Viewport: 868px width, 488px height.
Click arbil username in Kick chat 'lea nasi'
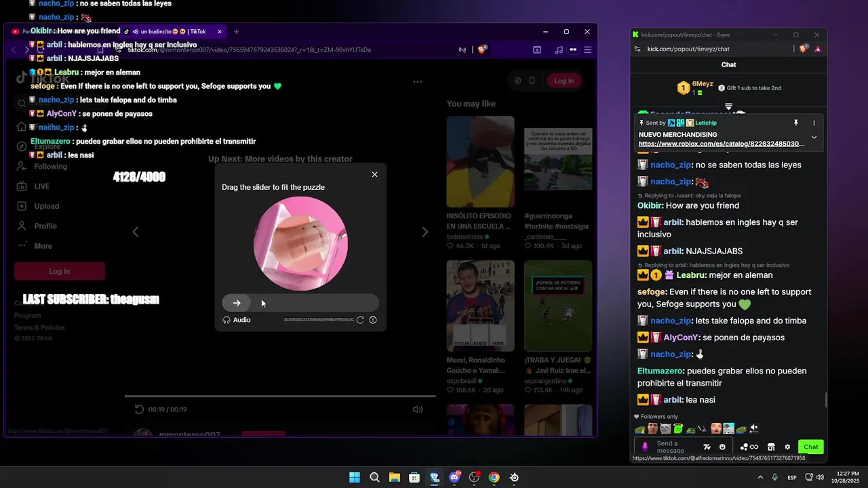pyautogui.click(x=673, y=400)
